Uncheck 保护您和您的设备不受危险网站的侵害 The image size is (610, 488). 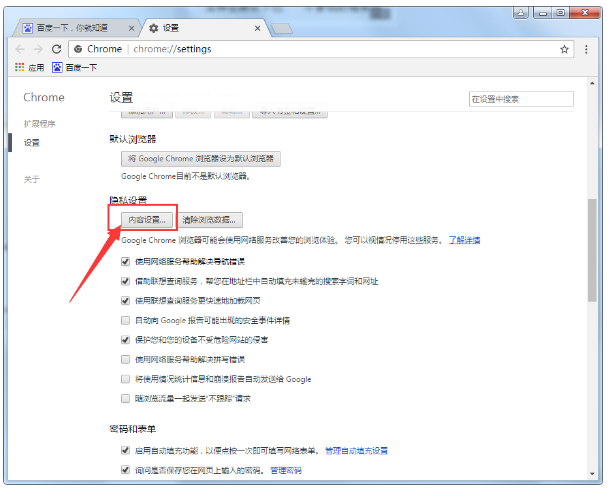[x=125, y=340]
